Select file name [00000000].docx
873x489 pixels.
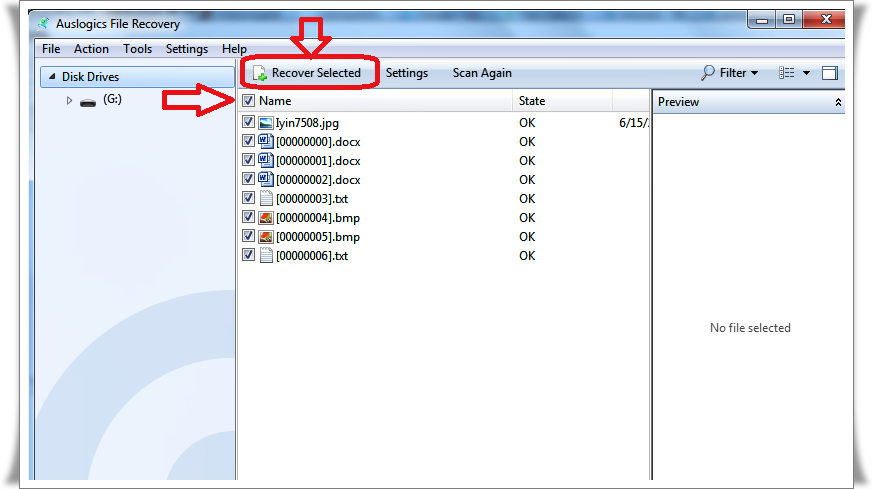(x=318, y=142)
